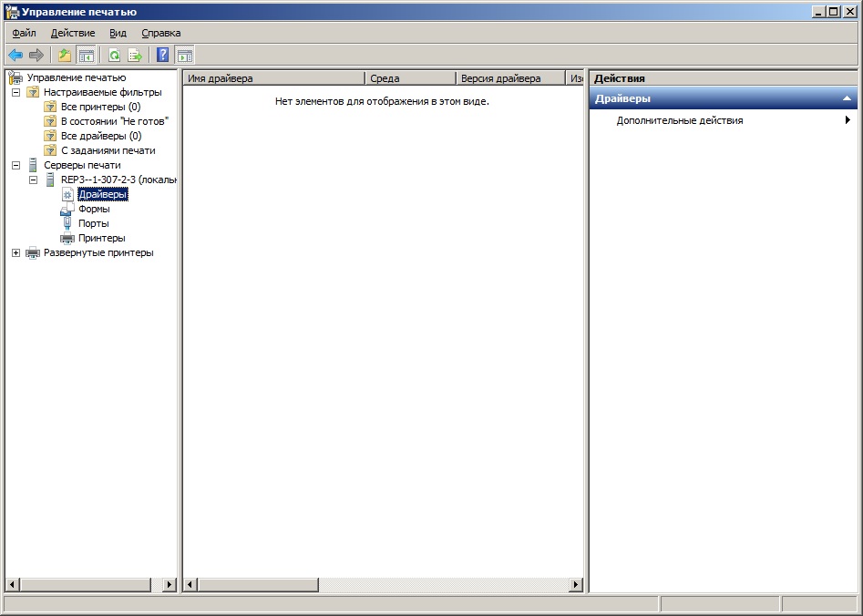The width and height of the screenshot is (863, 616).
Task: Open Дополнительные действия submenu arrow
Action: [x=848, y=120]
